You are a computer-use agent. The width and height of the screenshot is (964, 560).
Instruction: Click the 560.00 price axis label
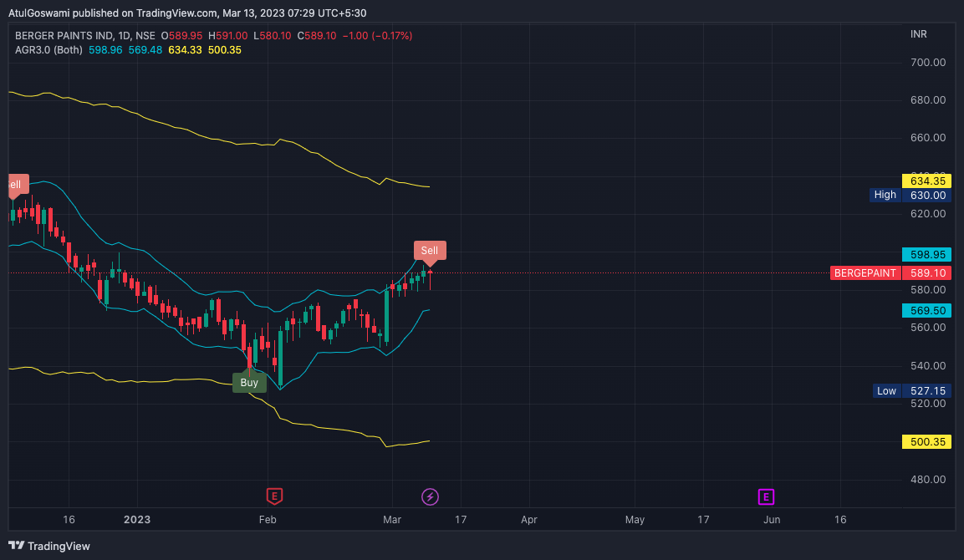[928, 328]
